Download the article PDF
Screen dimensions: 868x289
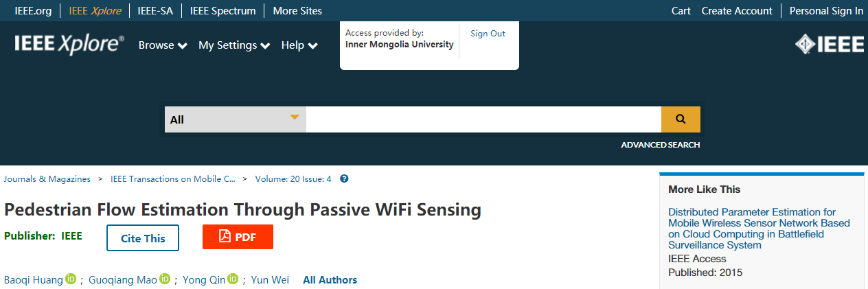click(x=238, y=237)
